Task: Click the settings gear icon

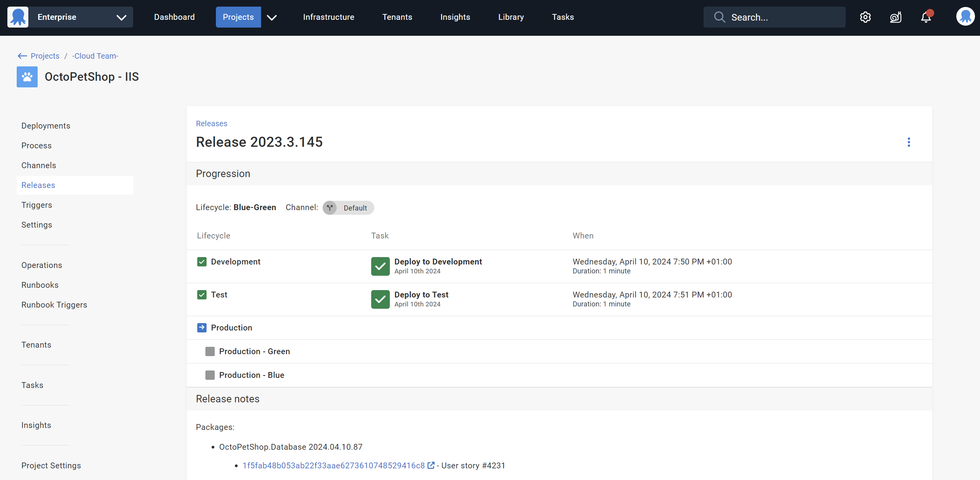Action: 865,17
